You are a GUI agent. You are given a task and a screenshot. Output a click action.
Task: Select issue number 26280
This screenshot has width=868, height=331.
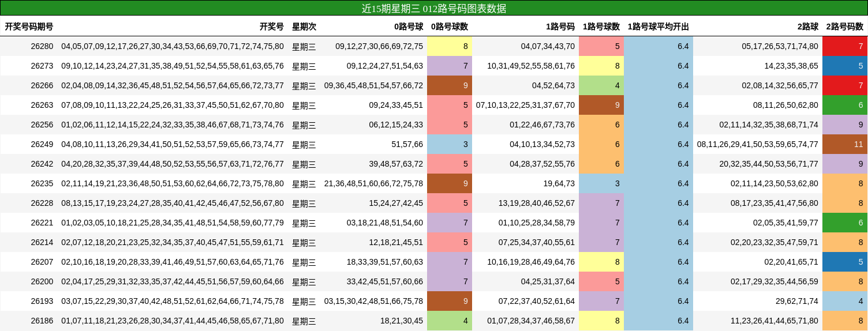coord(42,46)
